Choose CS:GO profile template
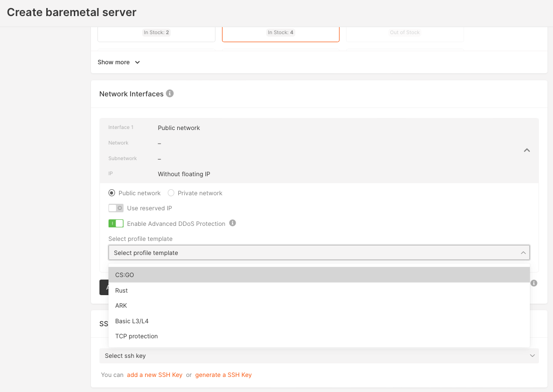This screenshot has width=553, height=392. point(124,275)
